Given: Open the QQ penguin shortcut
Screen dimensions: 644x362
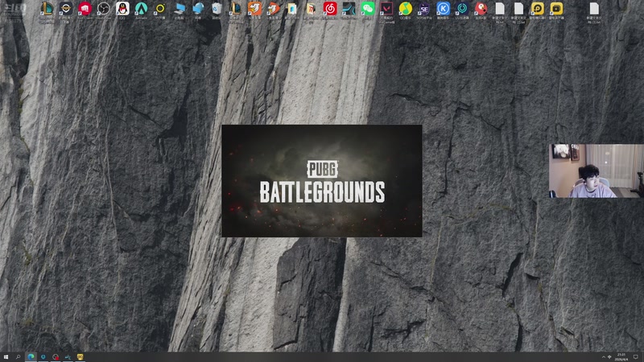Looking at the screenshot, I should tap(122, 9).
